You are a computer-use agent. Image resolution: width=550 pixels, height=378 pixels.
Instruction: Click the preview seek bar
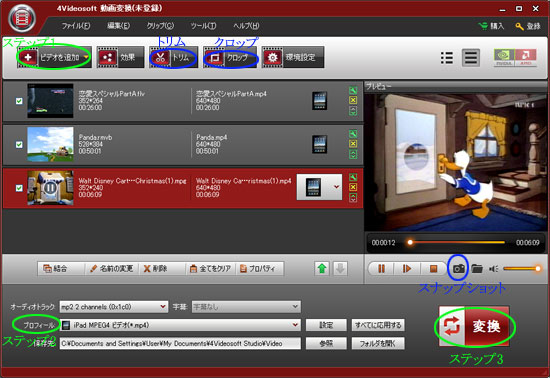click(457, 242)
